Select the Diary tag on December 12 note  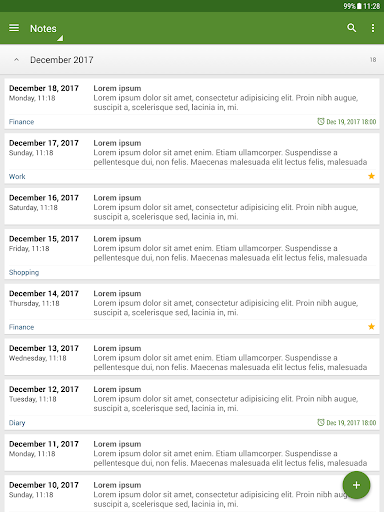(17, 423)
